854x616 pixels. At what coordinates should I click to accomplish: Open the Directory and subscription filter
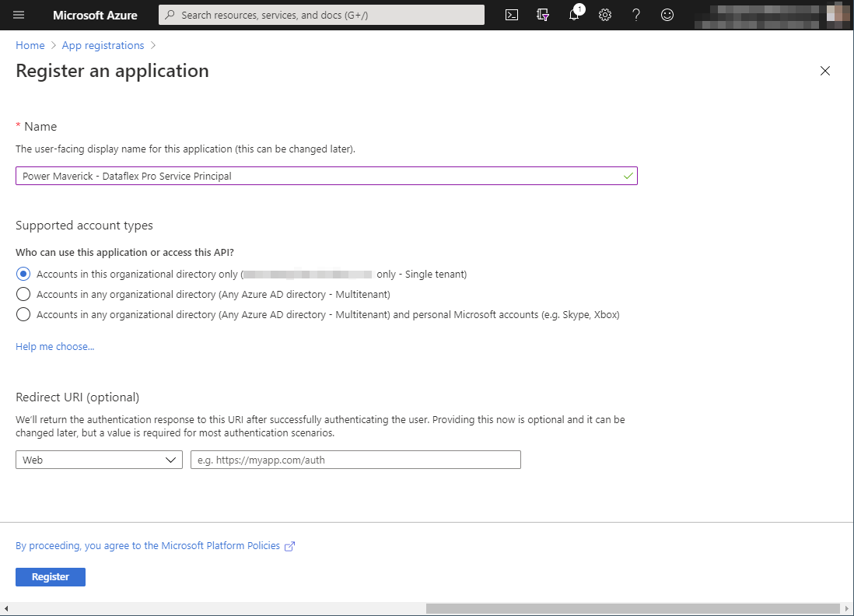543,15
